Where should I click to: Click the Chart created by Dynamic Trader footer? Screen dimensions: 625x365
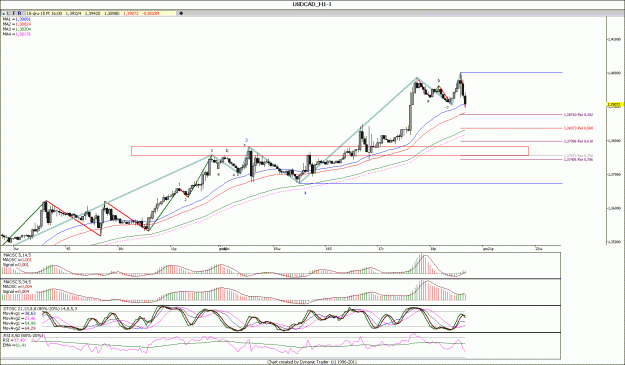tap(311, 362)
